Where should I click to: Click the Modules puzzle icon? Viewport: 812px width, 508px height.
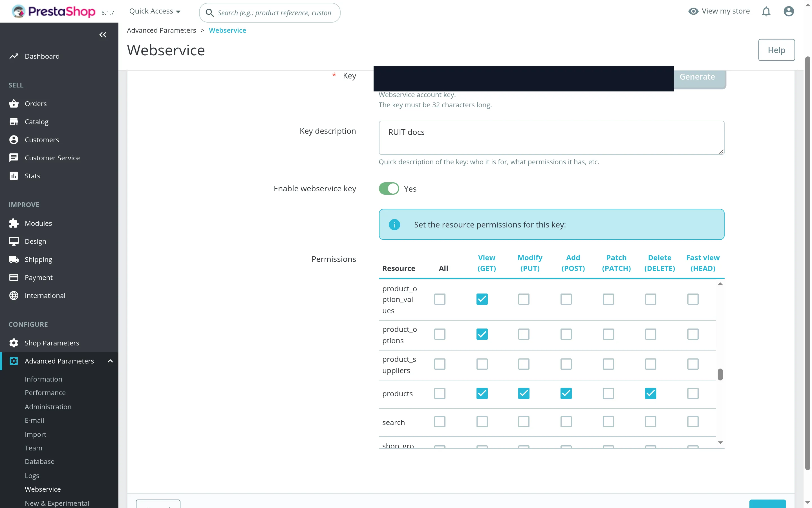[x=14, y=223]
